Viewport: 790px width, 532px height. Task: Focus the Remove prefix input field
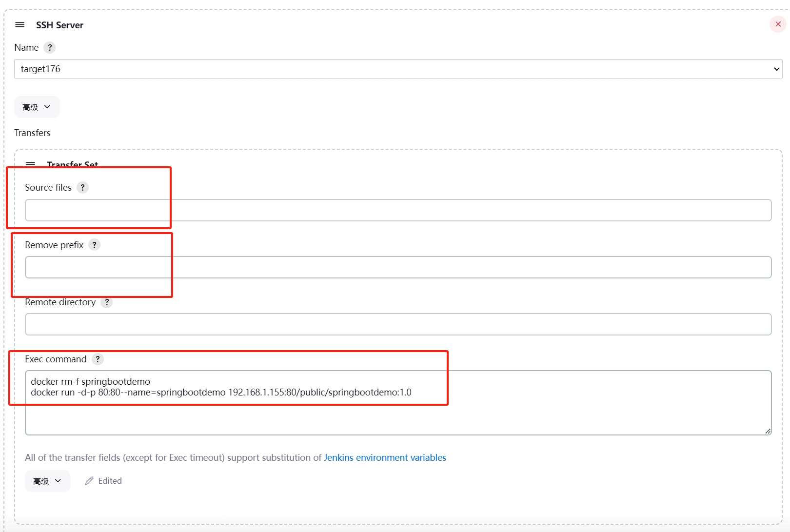click(398, 267)
